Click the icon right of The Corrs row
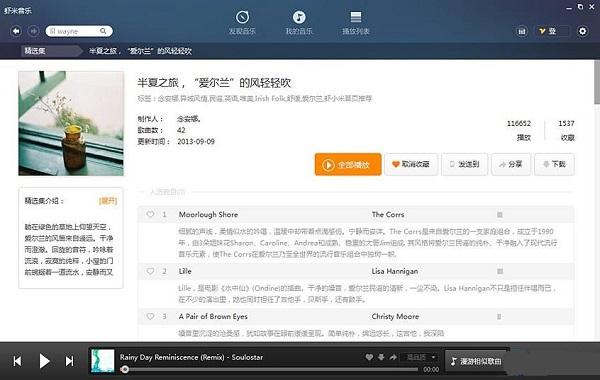 [x=500, y=215]
